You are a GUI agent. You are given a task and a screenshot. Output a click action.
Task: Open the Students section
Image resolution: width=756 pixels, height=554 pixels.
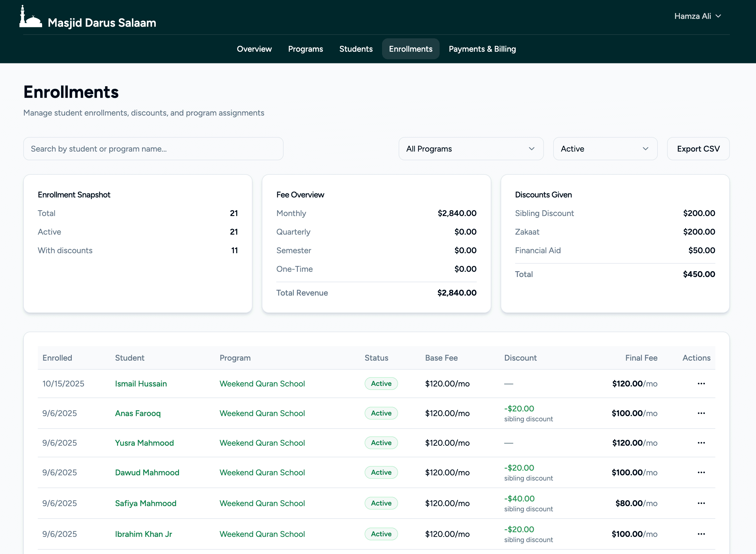click(x=356, y=48)
